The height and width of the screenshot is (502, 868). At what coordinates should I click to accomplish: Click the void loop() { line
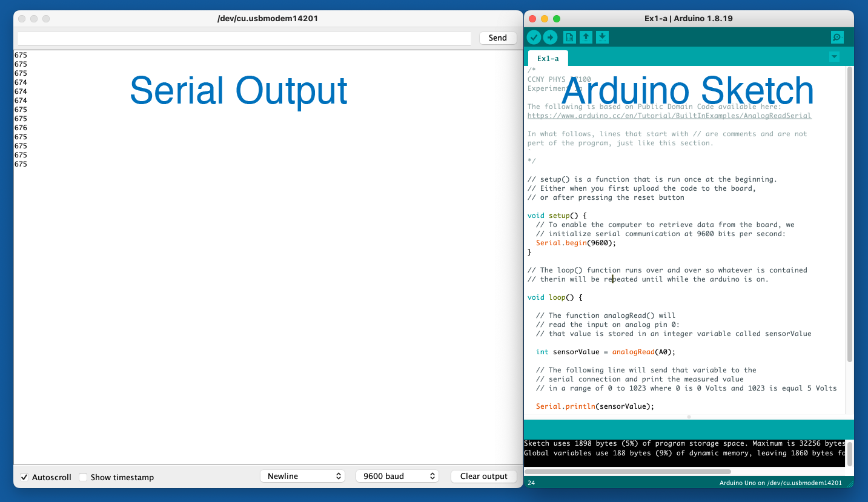[555, 297]
